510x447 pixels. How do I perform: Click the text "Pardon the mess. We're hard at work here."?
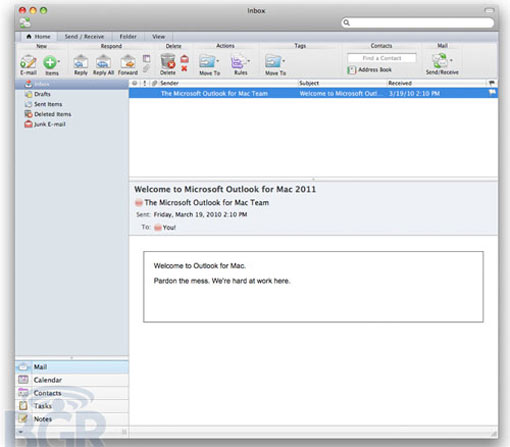point(222,281)
